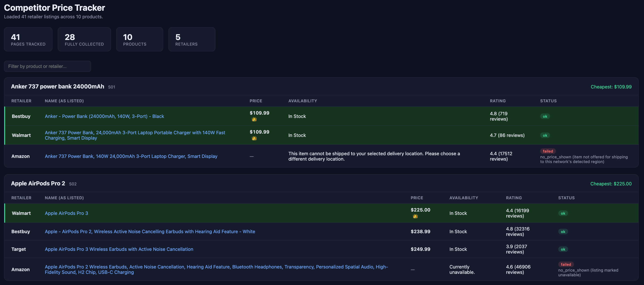Click the ok badge in the Walmart AirPods row
This screenshot has height=285, width=644.
(563, 213)
